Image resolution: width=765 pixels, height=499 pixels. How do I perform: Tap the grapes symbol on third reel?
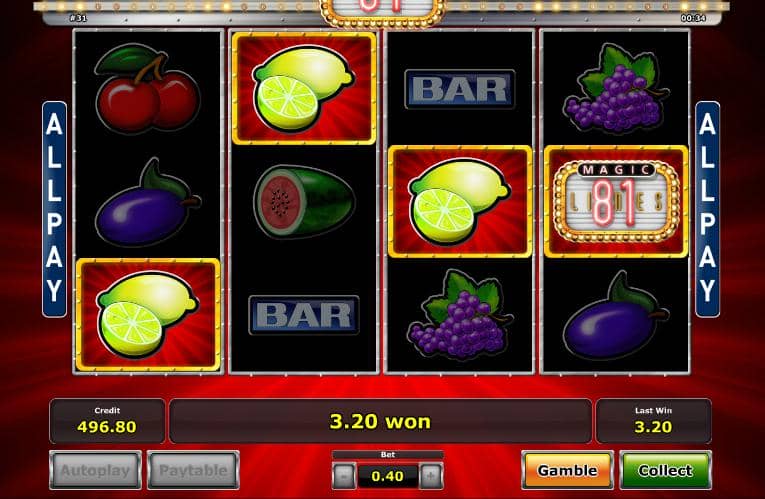pyautogui.click(x=460, y=315)
